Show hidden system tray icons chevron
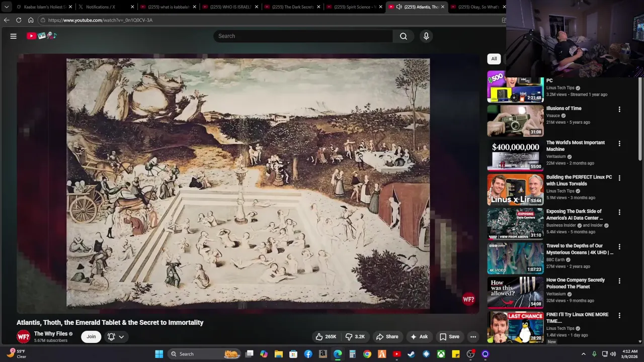 tap(584, 354)
